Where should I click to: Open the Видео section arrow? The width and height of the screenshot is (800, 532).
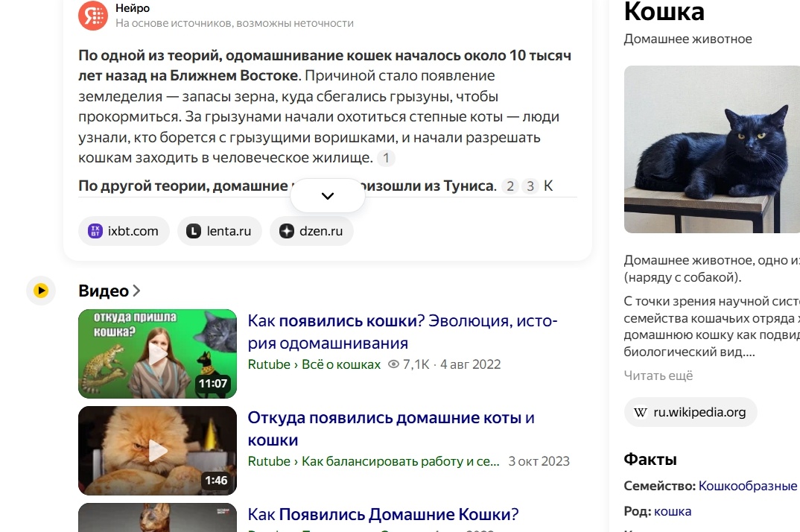point(137,291)
